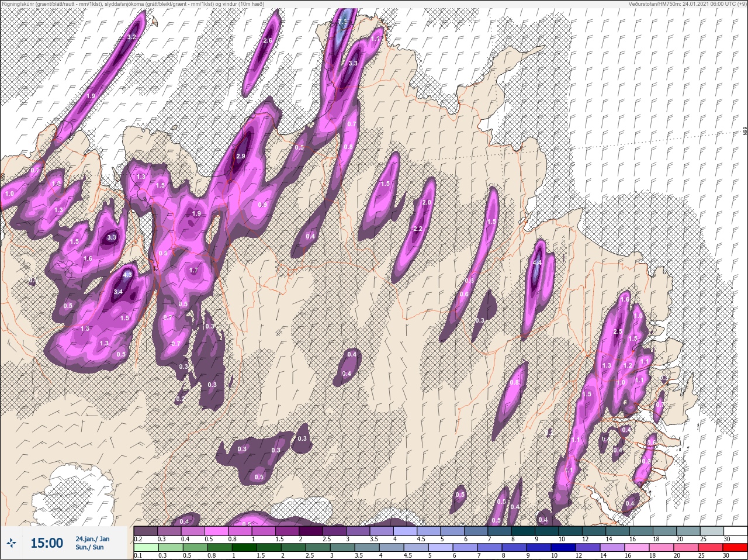Viewport: 748px width, 560px height.
Task: Click the weekday text 'Sun./ Sun'
Action: click(89, 547)
